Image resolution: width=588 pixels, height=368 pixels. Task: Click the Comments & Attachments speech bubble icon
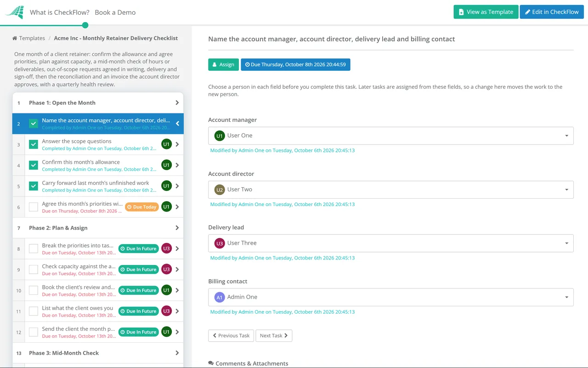coord(211,363)
